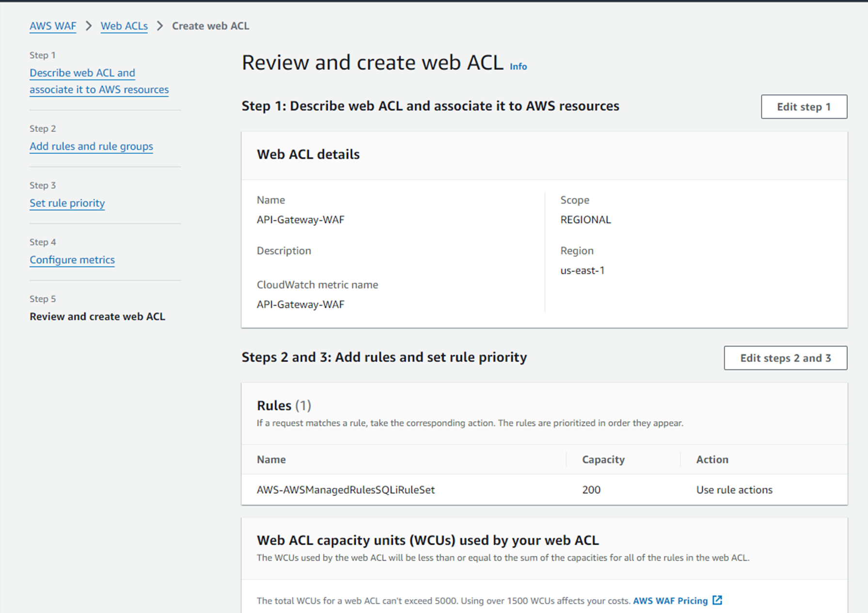Go to Step 1 Describe web ACL link

point(99,81)
